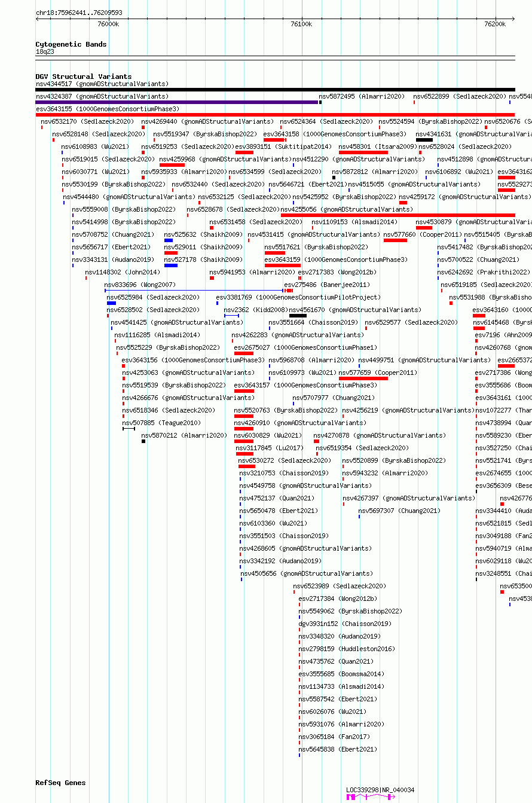This screenshot has width=532, height=803.
Task: Click variant nsv3065184 (Fan2017)
Action: click(x=334, y=737)
